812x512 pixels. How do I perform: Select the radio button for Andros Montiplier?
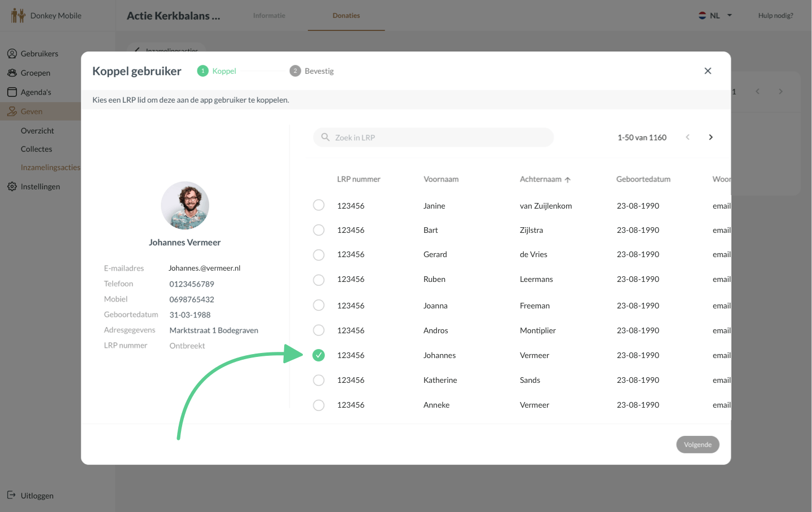[319, 330]
